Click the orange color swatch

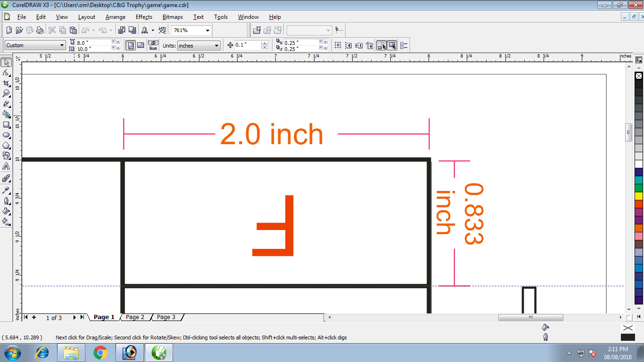click(639, 228)
